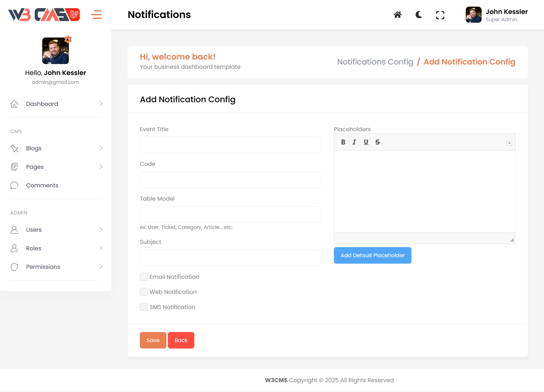Toggle dark mode moon icon
Screen dimensions: 544x392
419,15
